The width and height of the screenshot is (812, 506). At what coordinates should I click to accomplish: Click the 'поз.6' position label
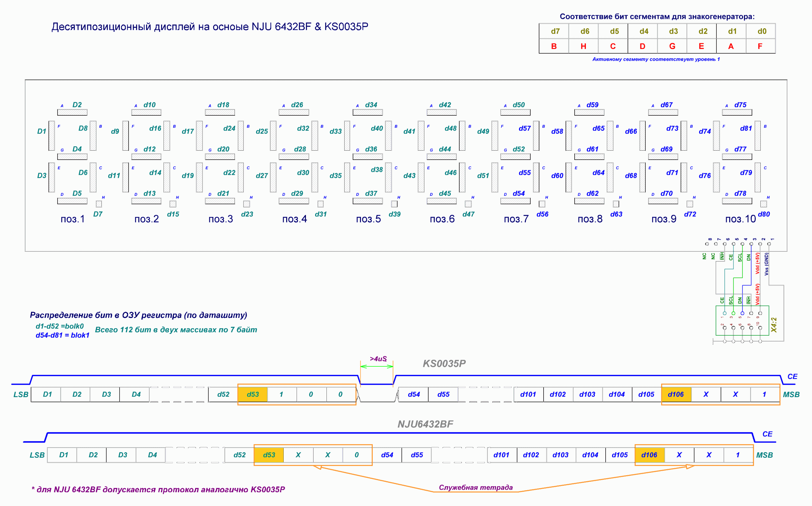[442, 219]
